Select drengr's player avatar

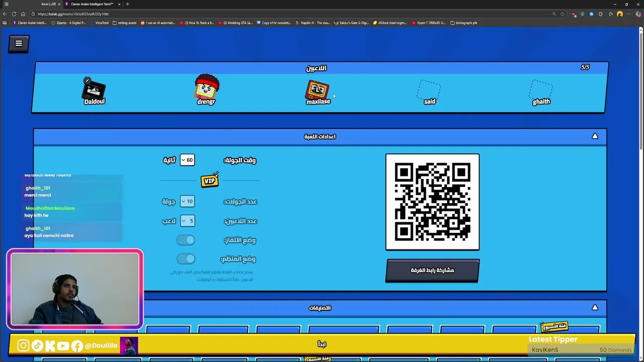point(206,87)
